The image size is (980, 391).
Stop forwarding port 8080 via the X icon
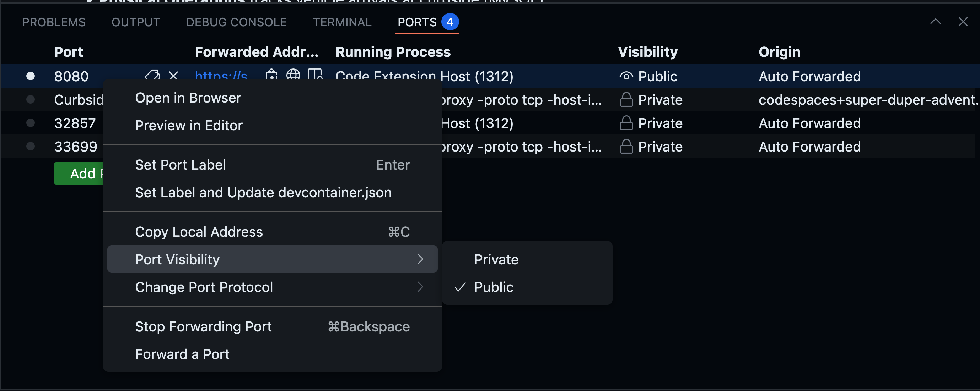coord(173,76)
